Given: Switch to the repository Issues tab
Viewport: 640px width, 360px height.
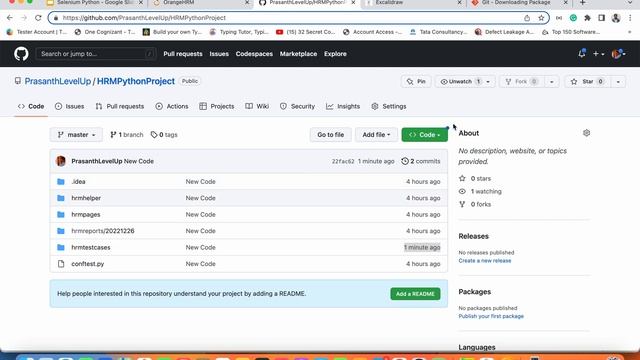Looking at the screenshot, I should coord(70,106).
